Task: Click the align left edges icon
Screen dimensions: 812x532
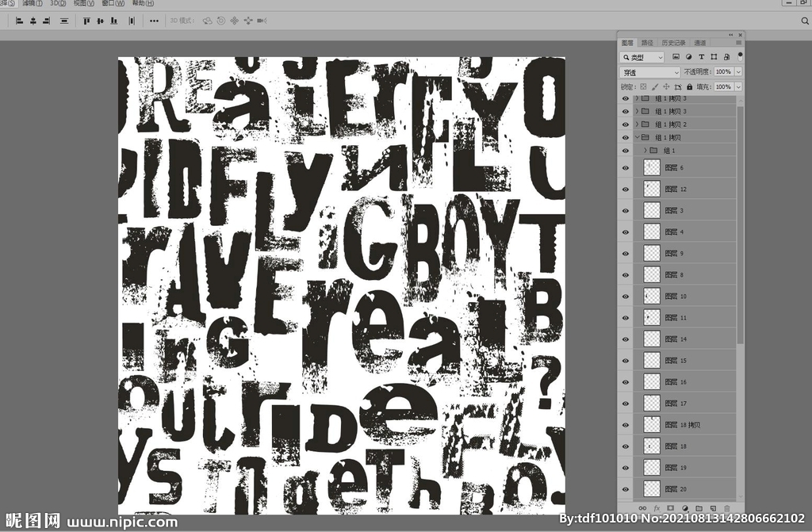Action: click(x=20, y=21)
